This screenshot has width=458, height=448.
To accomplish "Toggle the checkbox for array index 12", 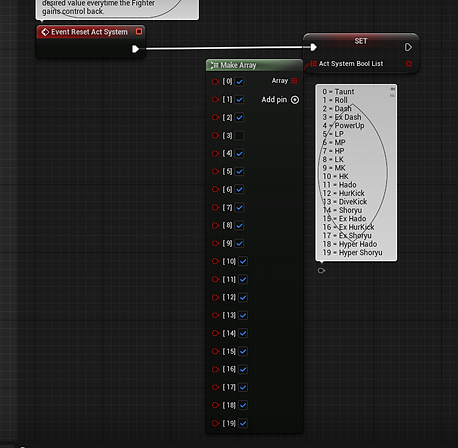I will click(x=243, y=297).
